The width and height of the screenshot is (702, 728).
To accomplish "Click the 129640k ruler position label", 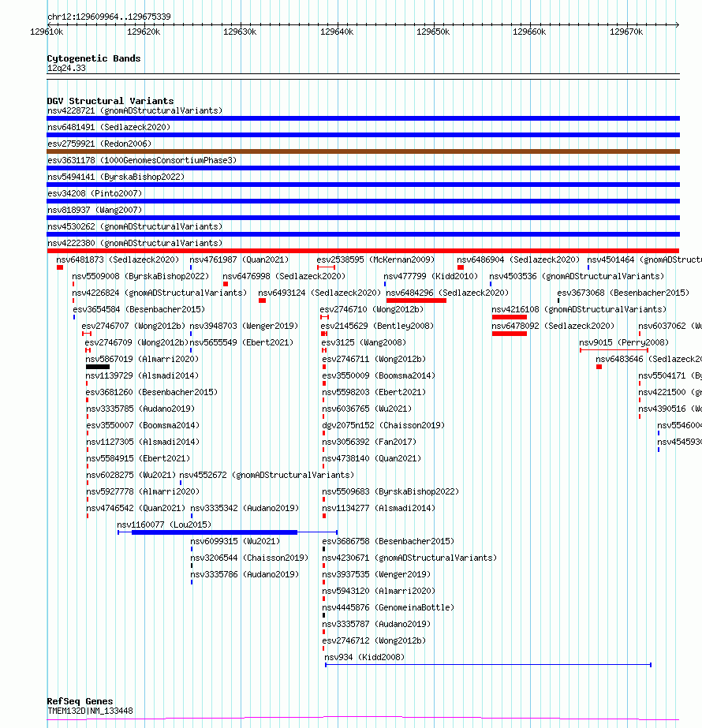I will pos(337,32).
